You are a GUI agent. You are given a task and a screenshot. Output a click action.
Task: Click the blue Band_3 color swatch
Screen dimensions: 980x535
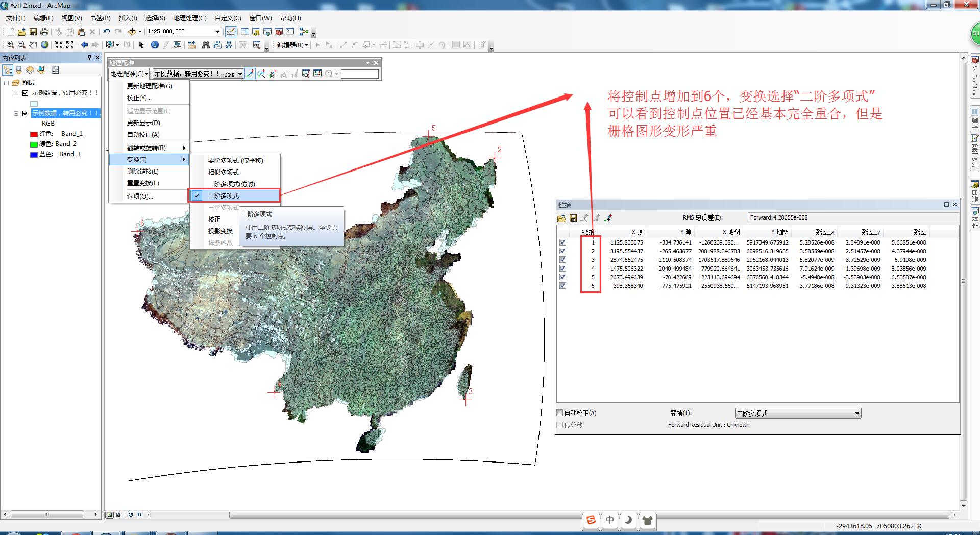tap(34, 155)
